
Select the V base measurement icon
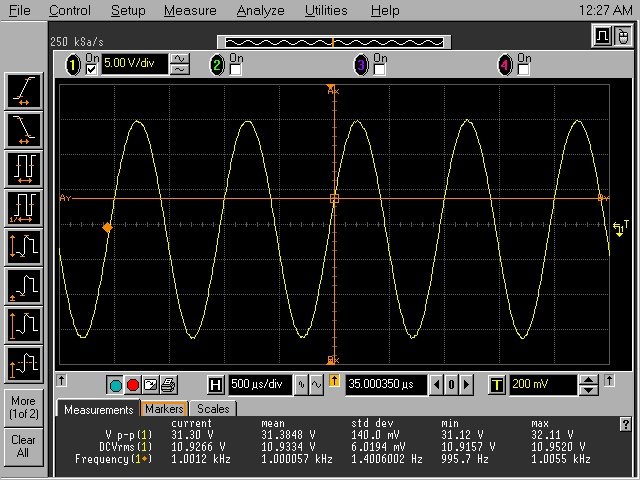click(x=24, y=286)
